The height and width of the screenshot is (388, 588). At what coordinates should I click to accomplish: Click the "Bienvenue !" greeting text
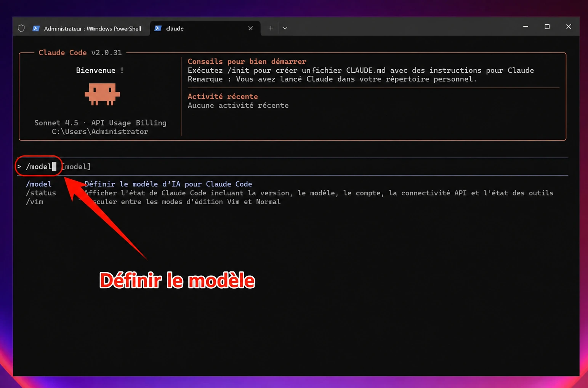pyautogui.click(x=99, y=70)
